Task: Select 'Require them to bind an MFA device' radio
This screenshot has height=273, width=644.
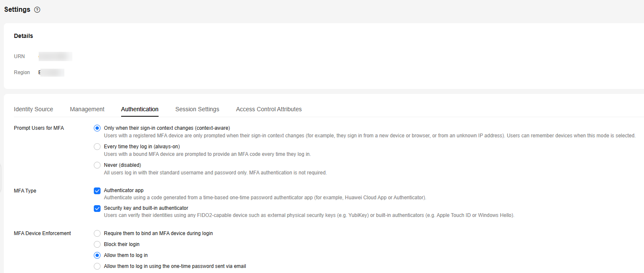Action: 97,233
